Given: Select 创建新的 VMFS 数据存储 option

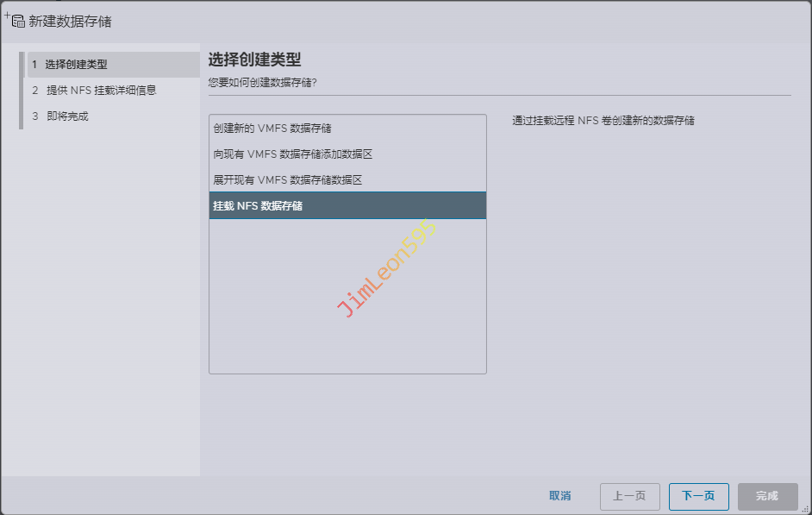Looking at the screenshot, I should coord(272,129).
